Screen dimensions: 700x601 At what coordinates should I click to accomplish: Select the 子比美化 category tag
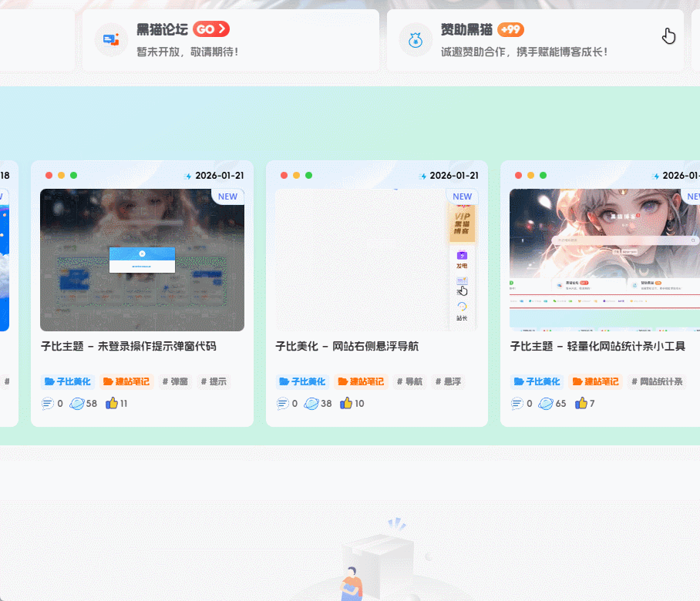tap(302, 381)
